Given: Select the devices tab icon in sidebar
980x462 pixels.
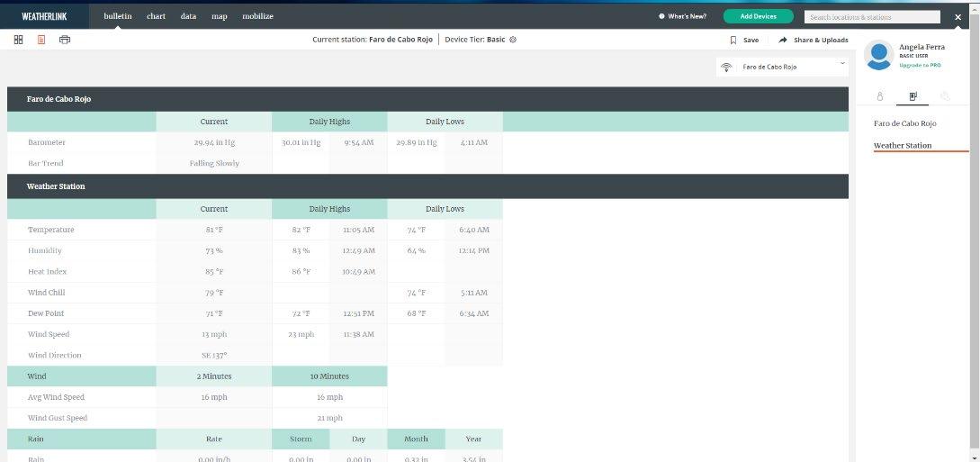Looking at the screenshot, I should pyautogui.click(x=913, y=96).
